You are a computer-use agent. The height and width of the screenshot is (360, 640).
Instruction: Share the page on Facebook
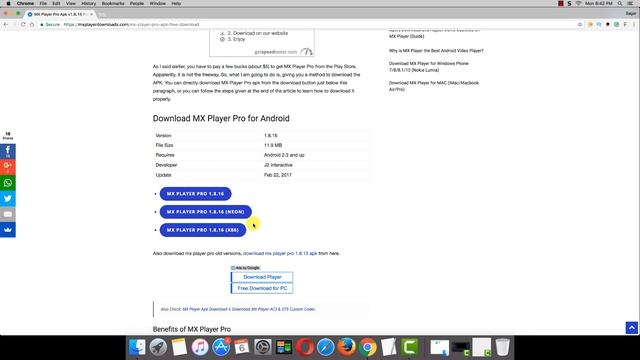[8, 151]
